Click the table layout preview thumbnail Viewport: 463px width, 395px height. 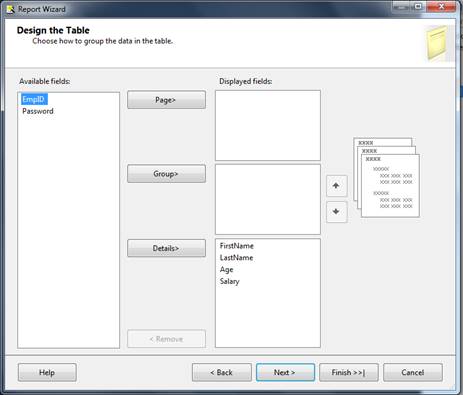[x=386, y=177]
